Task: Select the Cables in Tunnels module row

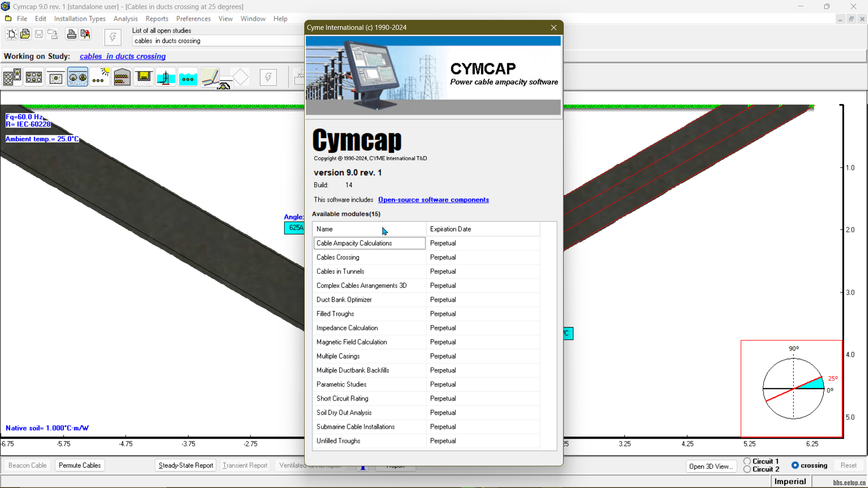Action: (x=426, y=272)
